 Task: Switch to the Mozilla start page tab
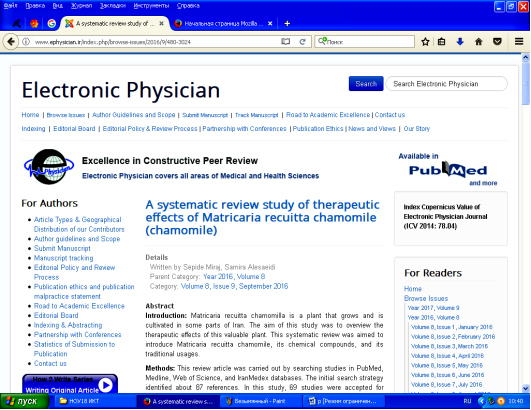point(224,23)
